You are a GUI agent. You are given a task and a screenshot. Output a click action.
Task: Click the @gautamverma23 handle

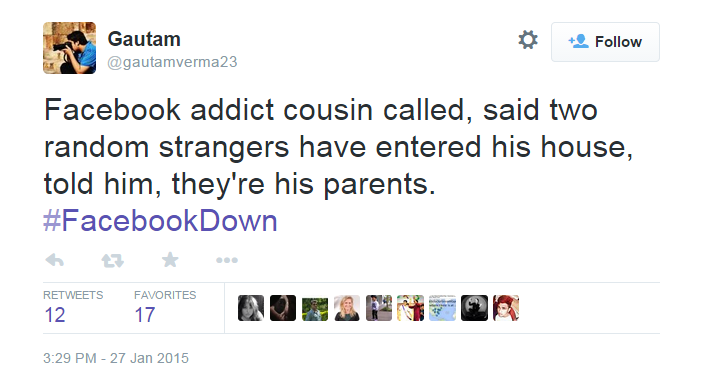172,62
